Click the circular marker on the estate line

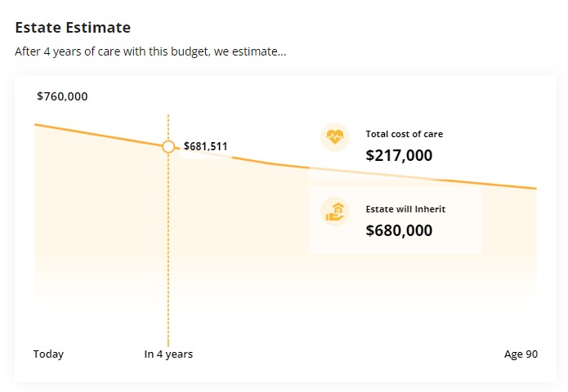pyautogui.click(x=168, y=147)
